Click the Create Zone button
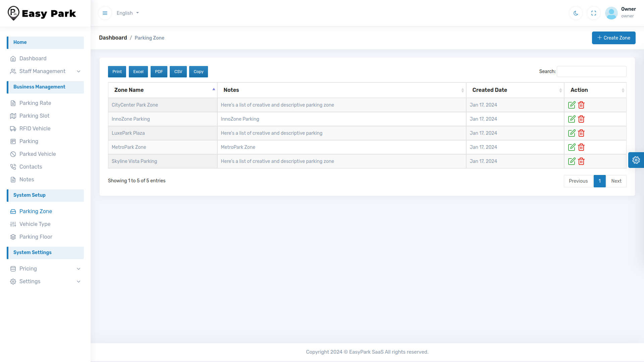 [x=613, y=38]
